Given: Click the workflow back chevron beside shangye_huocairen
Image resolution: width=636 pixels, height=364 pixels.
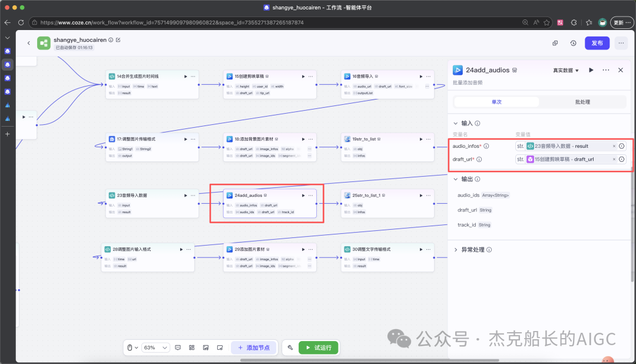Looking at the screenshot, I should pos(28,42).
